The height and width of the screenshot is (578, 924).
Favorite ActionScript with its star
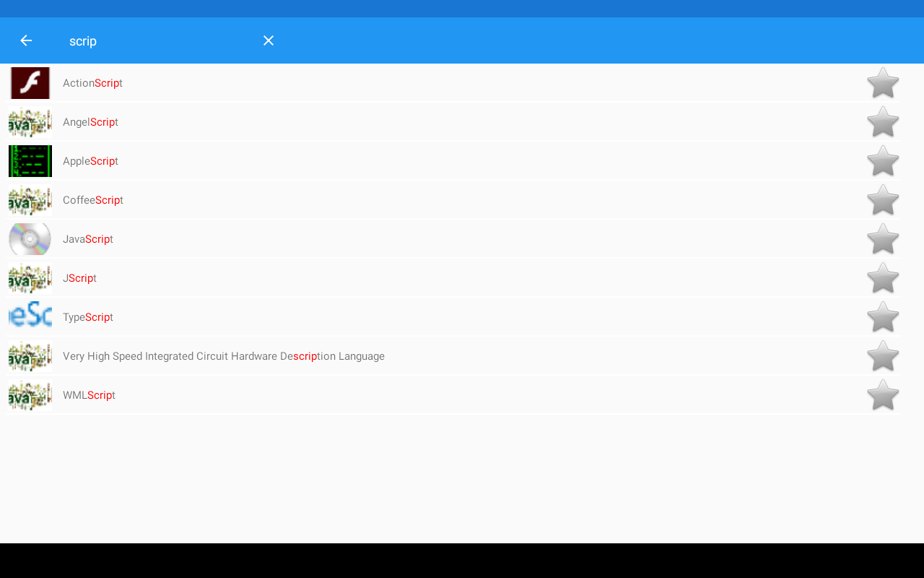click(x=883, y=83)
